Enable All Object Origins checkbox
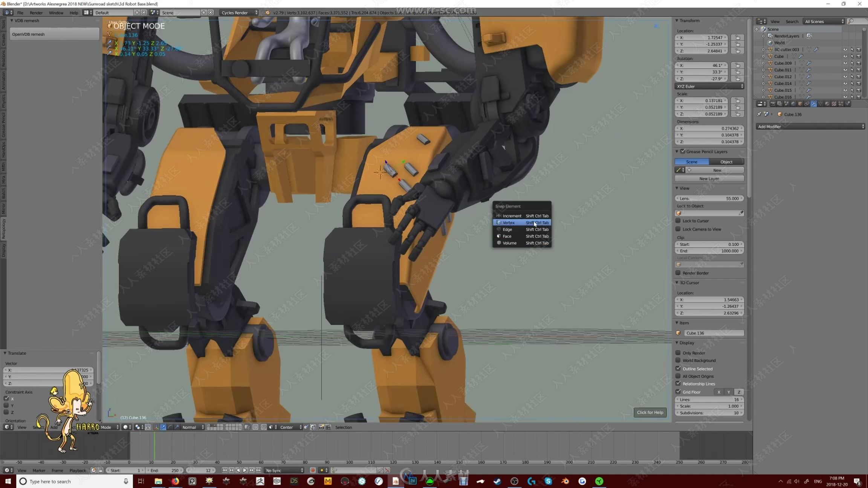The height and width of the screenshot is (488, 868). [678, 376]
